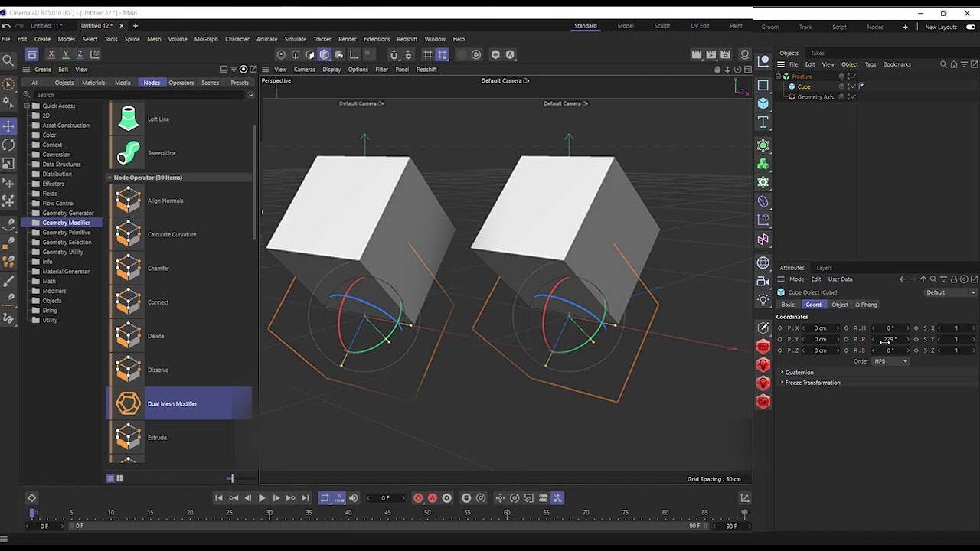Open the Geometry Generator category
This screenshot has height=551, width=980.
[67, 213]
